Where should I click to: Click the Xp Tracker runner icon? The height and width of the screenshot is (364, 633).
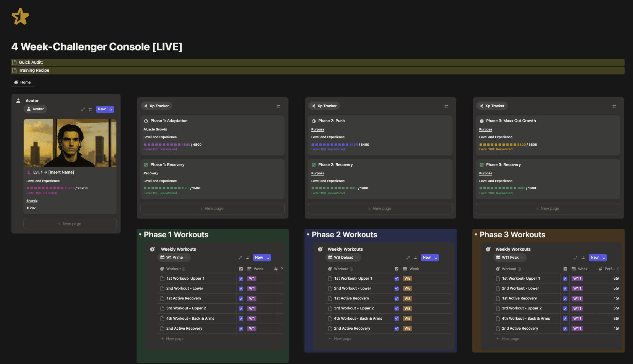click(146, 106)
